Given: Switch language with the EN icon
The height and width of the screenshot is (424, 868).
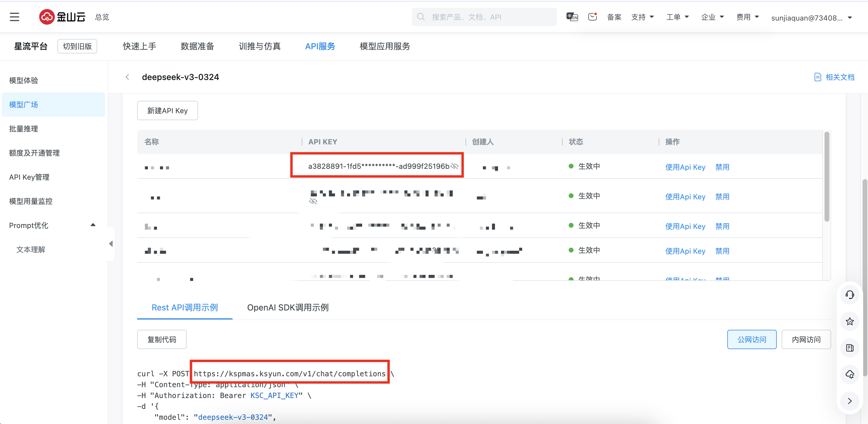Looking at the screenshot, I should click(x=572, y=17).
